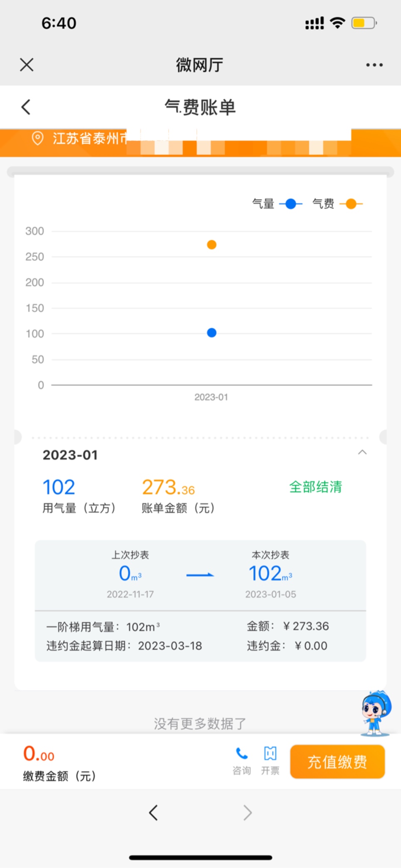
Task: Tap the 全部结清 status label
Action: [315, 486]
